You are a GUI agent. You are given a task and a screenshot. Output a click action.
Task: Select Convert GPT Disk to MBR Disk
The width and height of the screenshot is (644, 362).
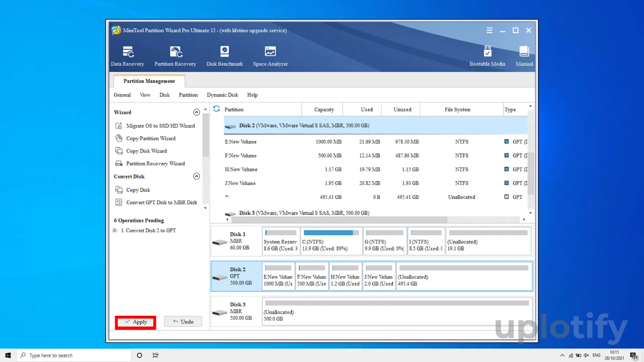(x=161, y=203)
